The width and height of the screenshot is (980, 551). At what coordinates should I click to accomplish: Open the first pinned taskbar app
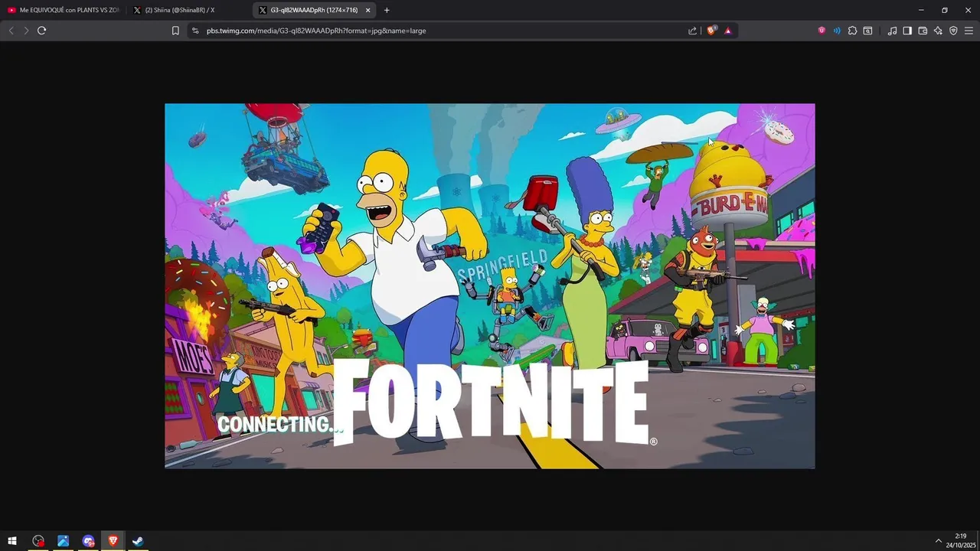point(38,541)
